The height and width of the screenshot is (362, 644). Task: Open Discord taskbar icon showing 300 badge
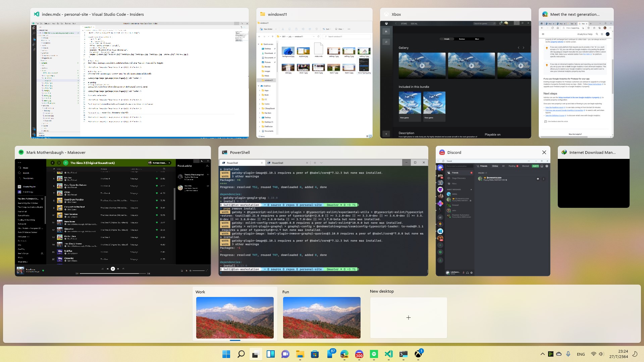(x=359, y=354)
